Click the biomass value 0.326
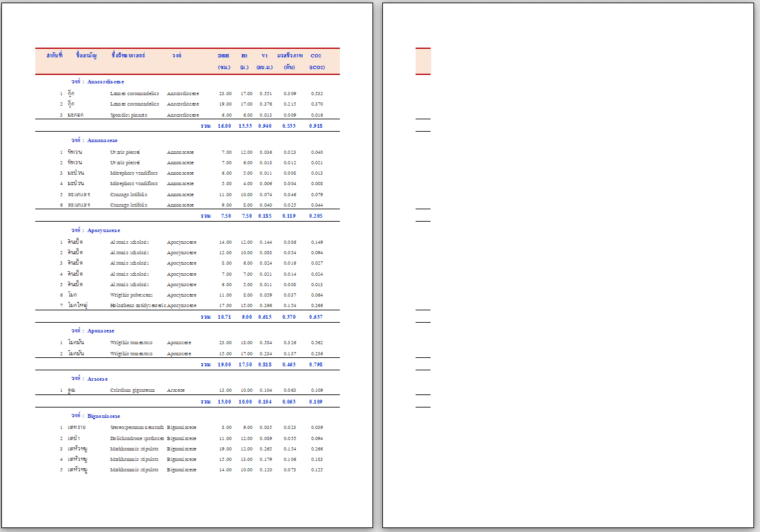The width and height of the screenshot is (760, 532). coord(290,343)
